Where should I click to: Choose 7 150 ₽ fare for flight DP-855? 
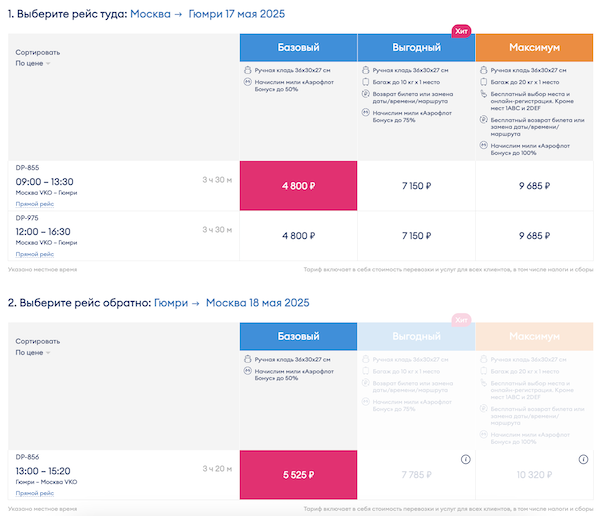[416, 185]
